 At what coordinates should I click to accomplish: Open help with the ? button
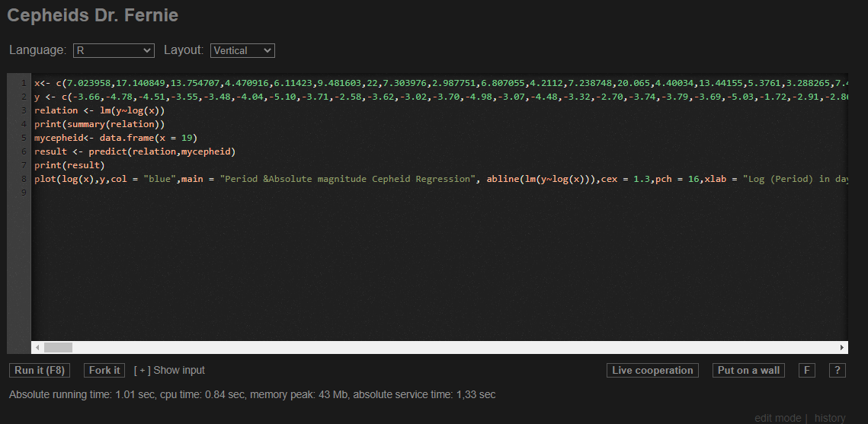(837, 371)
